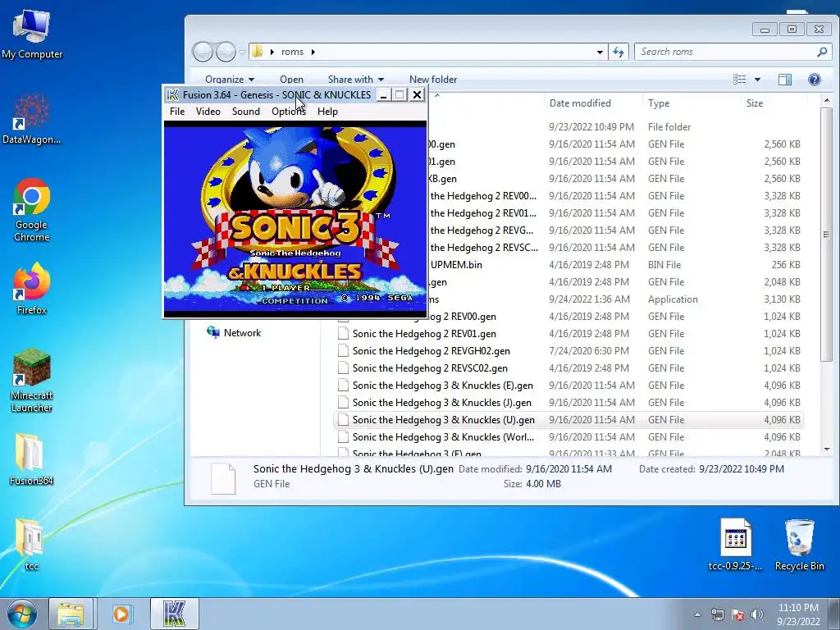Screen dimensions: 840x630
Task: Click the File folder row dated 9/23/2022
Action: 616,127
